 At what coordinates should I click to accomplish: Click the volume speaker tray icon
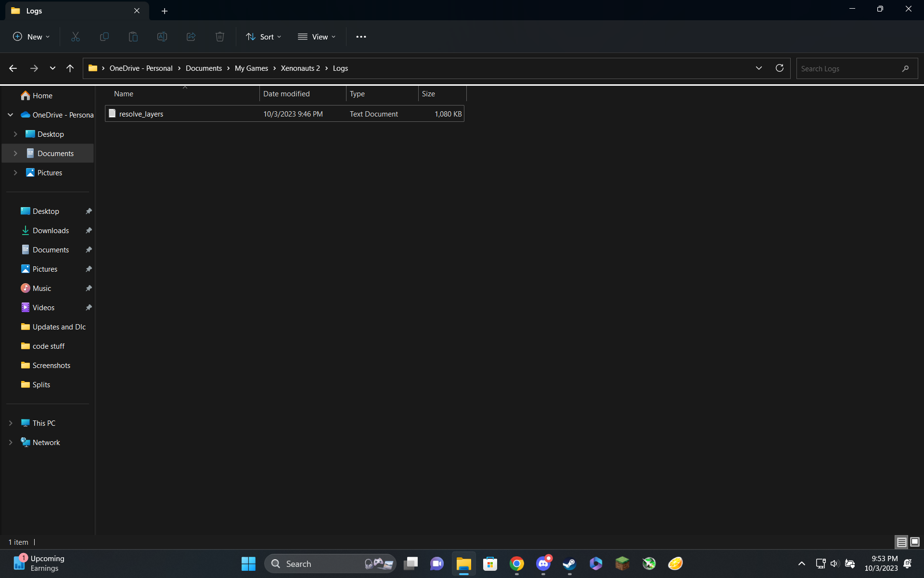834,564
